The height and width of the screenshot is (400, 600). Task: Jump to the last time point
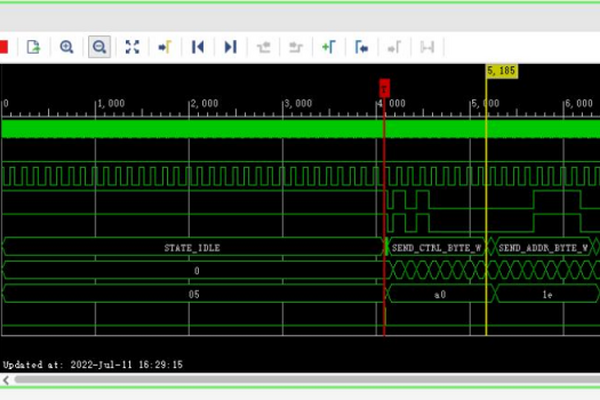click(230, 46)
